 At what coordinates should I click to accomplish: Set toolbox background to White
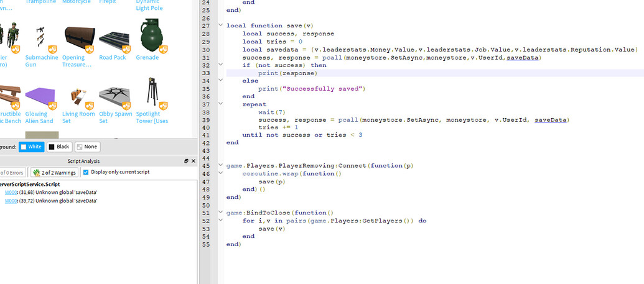click(x=31, y=147)
